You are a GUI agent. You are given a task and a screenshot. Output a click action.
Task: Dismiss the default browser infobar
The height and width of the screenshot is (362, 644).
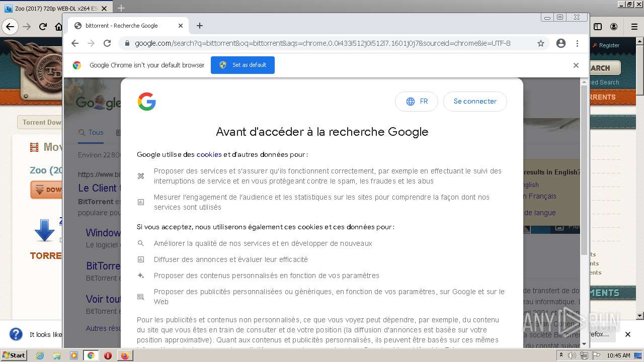[576, 65]
